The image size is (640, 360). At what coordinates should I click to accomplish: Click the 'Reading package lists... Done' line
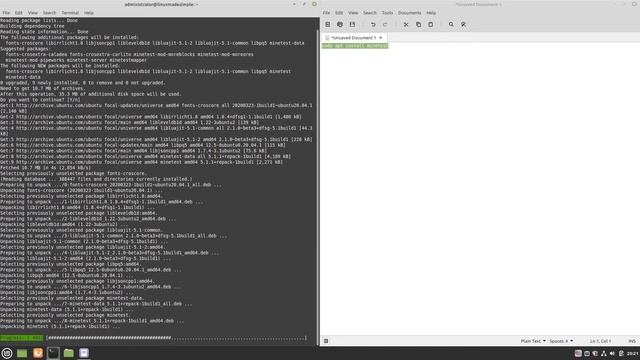(x=39, y=20)
